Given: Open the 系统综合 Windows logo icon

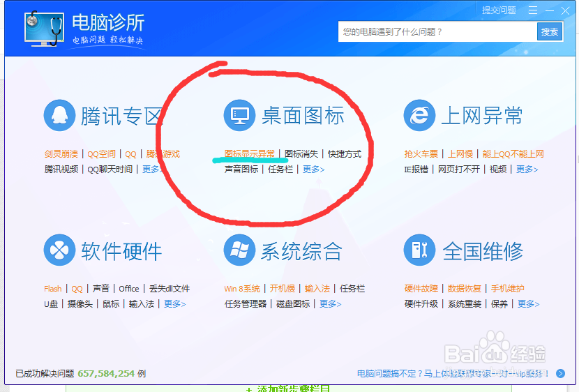Looking at the screenshot, I should [x=239, y=250].
